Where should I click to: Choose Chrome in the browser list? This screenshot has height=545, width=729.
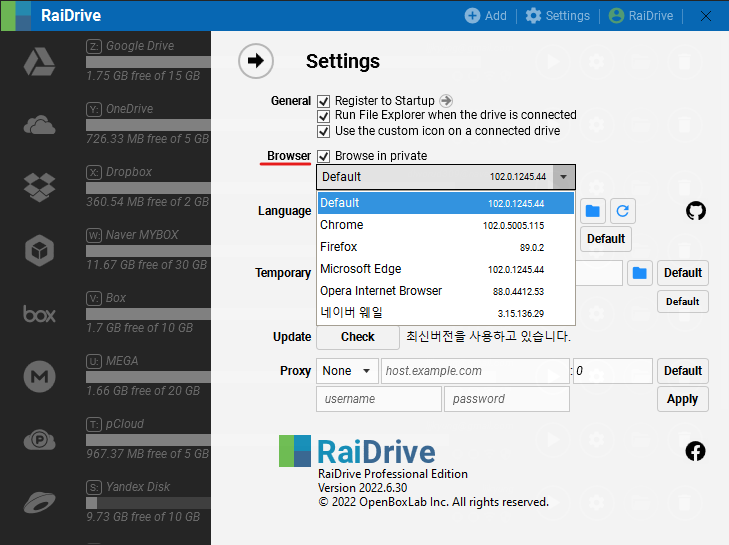coord(446,225)
